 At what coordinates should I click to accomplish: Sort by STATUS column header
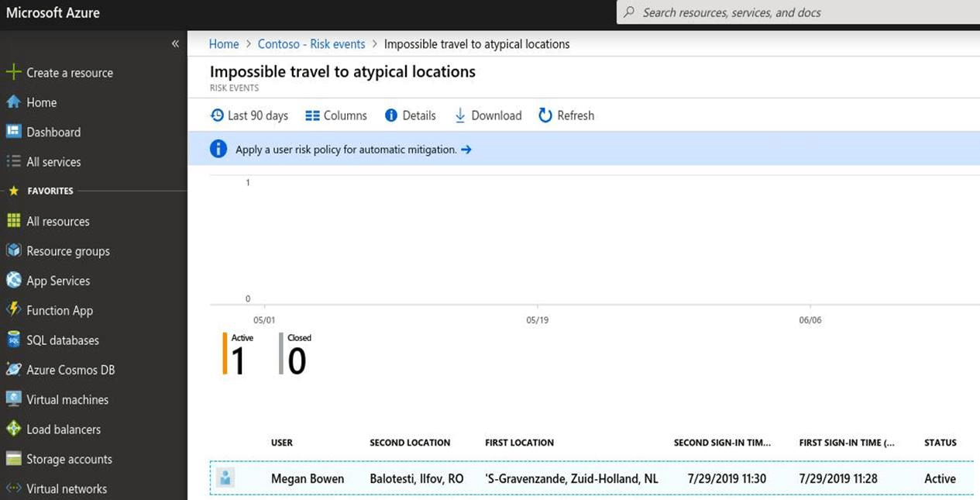coord(940,443)
